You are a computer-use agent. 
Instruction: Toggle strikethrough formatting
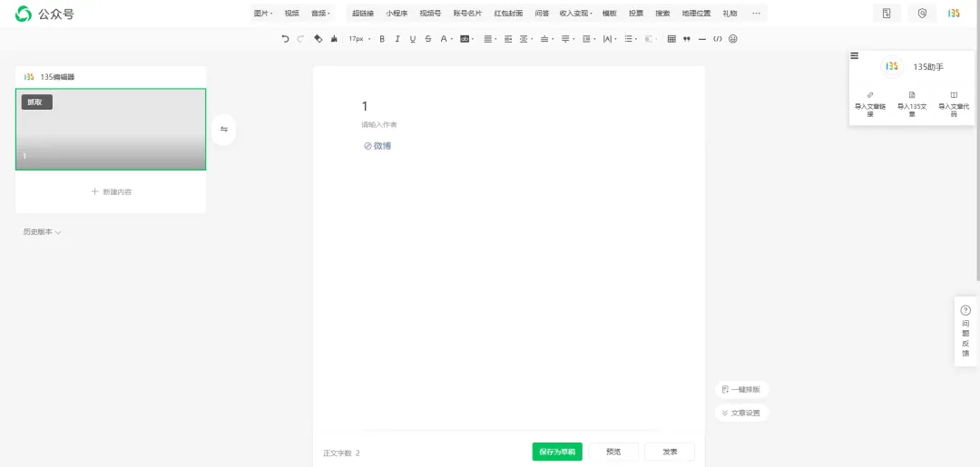click(x=428, y=39)
